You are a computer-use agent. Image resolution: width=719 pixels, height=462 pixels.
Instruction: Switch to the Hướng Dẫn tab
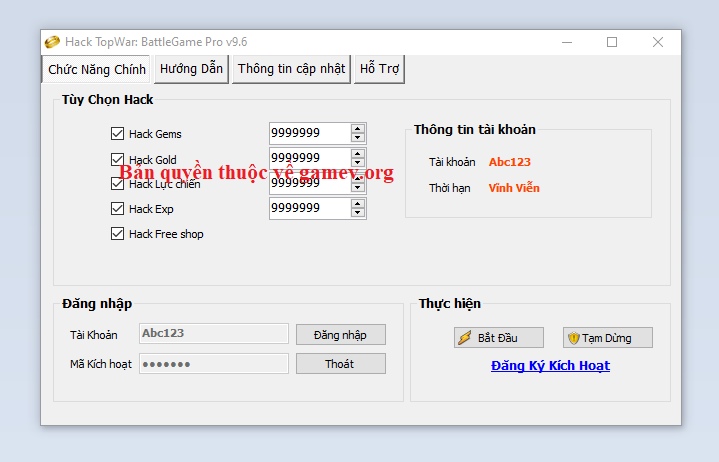(x=191, y=69)
